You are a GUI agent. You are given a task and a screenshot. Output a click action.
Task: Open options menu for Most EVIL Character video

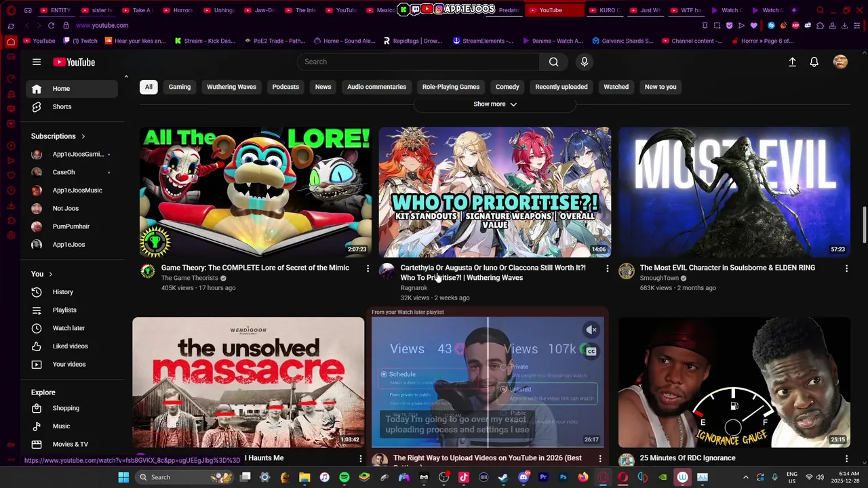(846, 268)
